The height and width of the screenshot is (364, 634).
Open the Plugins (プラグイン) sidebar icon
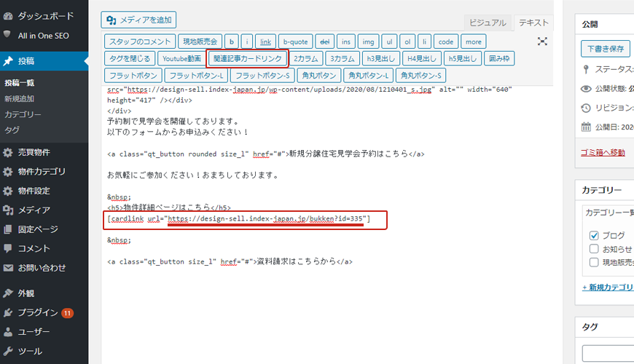tap(8, 313)
